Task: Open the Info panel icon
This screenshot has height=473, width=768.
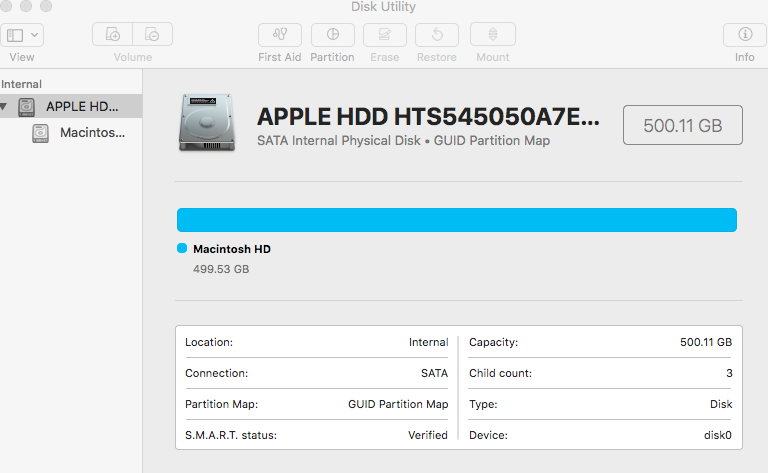Action: pos(745,35)
